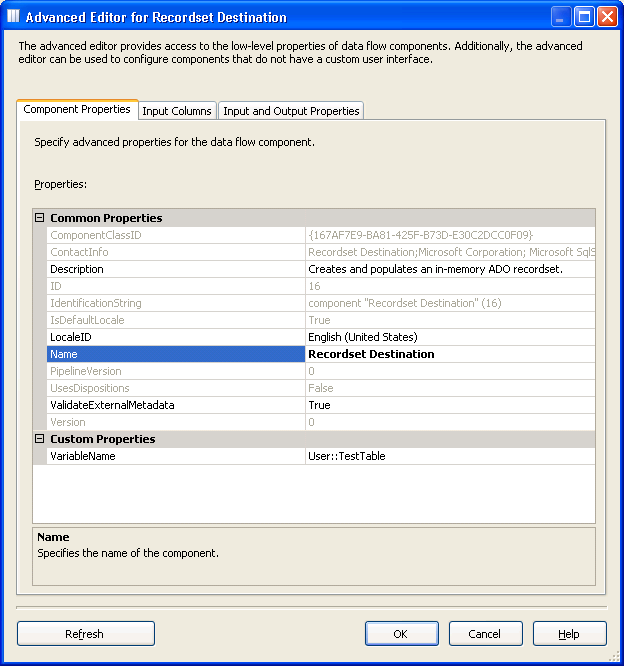Open Help for this editor

pyautogui.click(x=569, y=634)
